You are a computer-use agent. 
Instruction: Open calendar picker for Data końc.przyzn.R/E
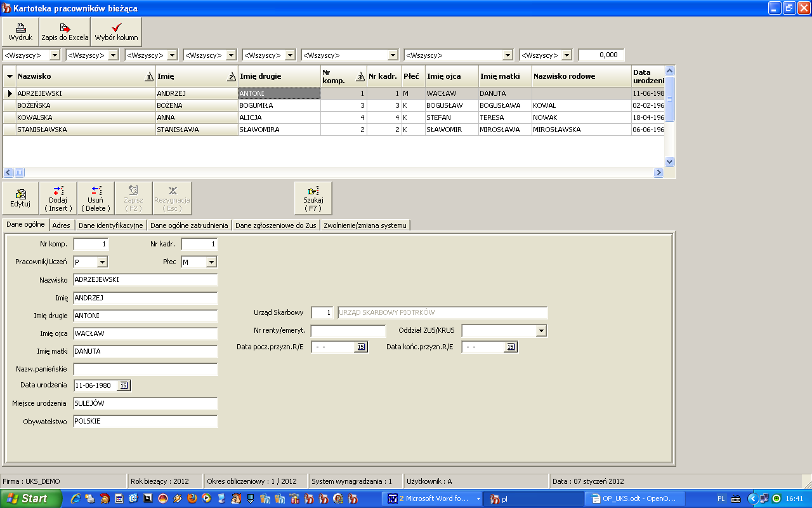(x=510, y=347)
